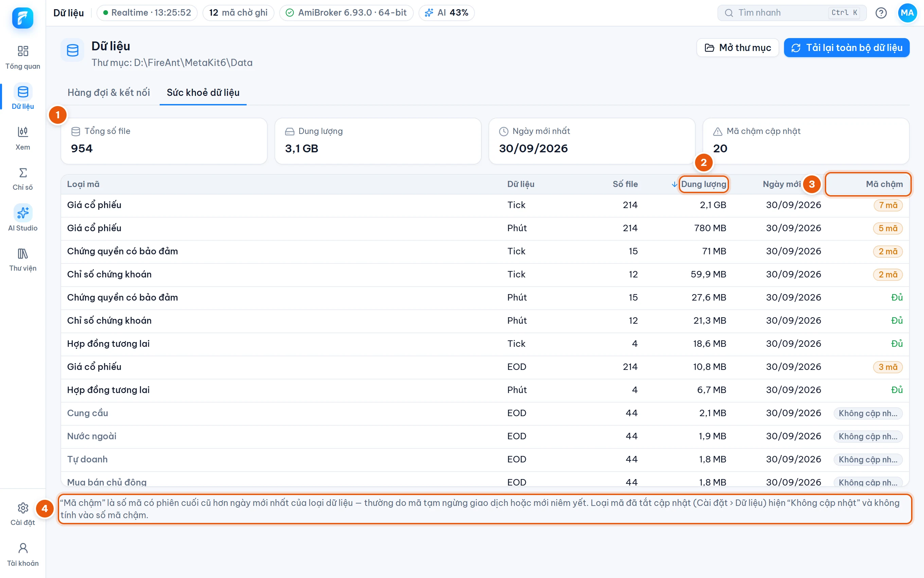This screenshot has height=578, width=924.
Task: Click the 7 mã badge
Action: coord(888,205)
